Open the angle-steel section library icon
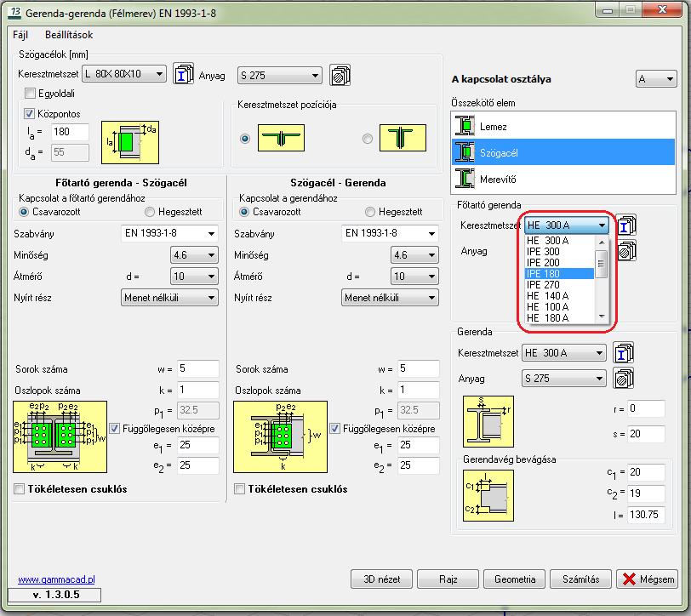This screenshot has width=691, height=616. click(183, 74)
